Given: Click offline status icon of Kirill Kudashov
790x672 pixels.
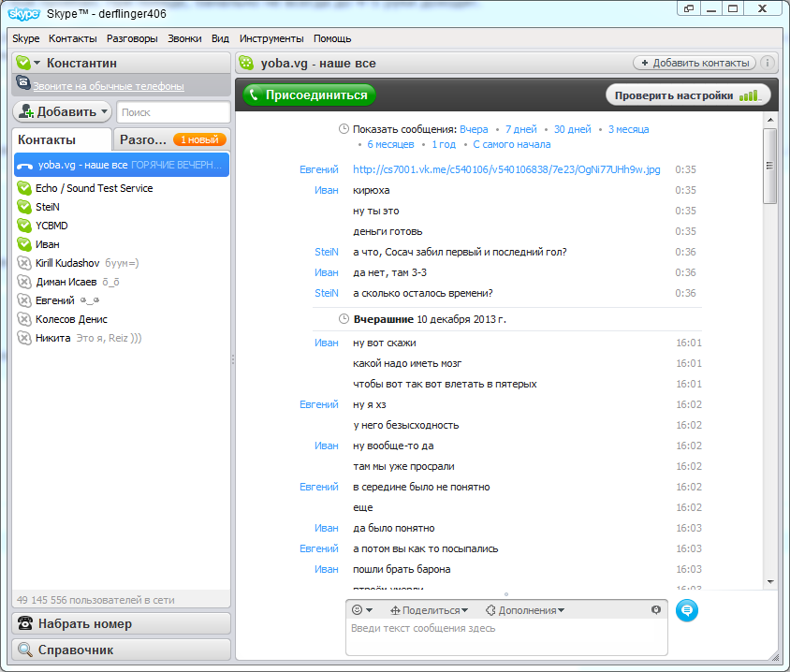Looking at the screenshot, I should point(24,263).
